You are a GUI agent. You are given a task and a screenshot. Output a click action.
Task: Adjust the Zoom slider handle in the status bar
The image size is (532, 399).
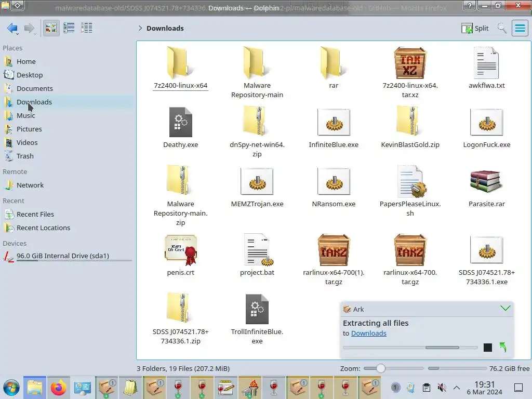(381, 368)
